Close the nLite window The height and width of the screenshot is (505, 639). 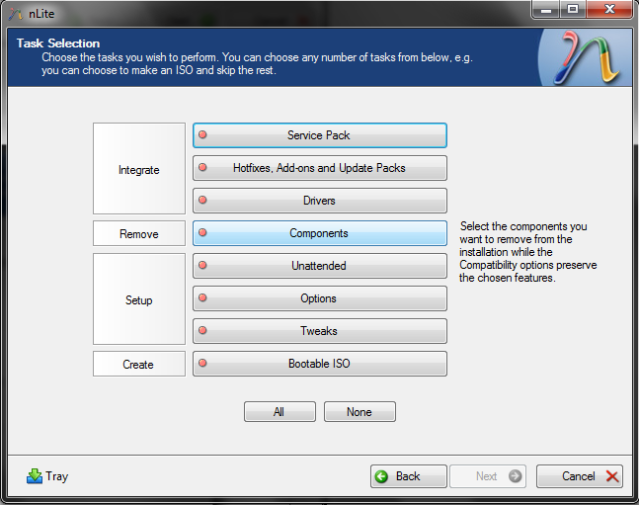pyautogui.click(x=610, y=10)
